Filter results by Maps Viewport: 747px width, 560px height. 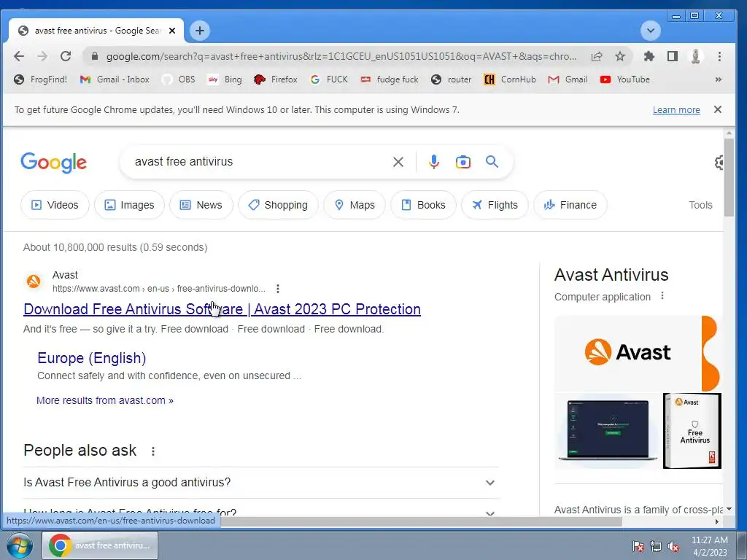tap(354, 205)
